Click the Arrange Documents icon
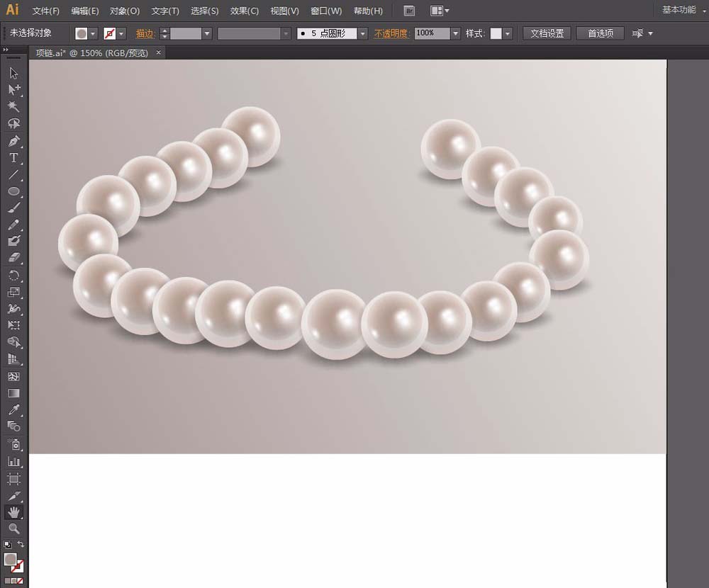 point(440,11)
